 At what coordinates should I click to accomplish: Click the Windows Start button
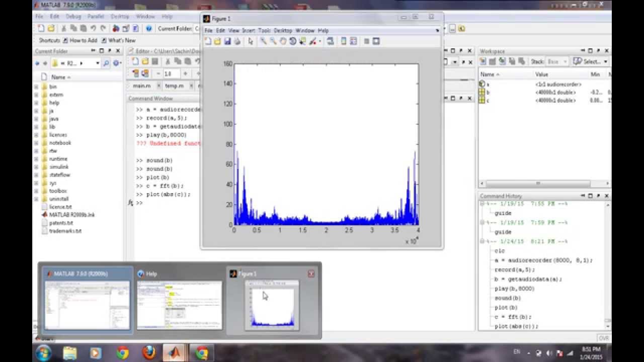[44, 353]
